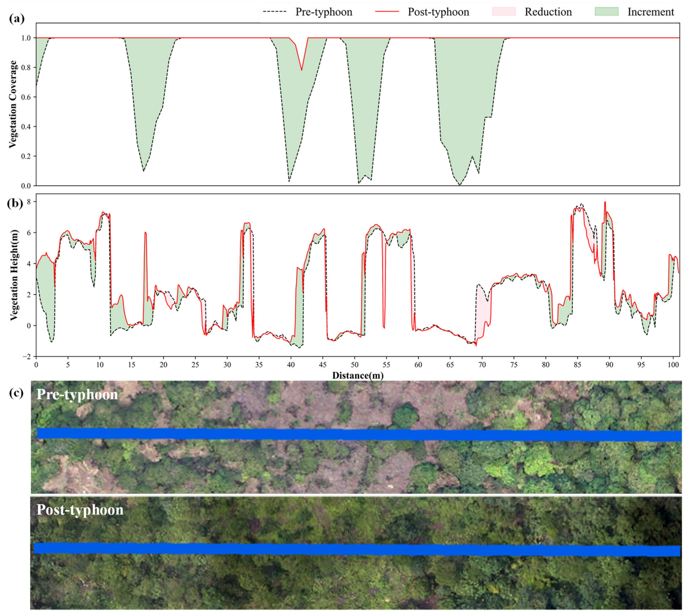Click the blue transect line in Pre-typhoon image

(x=359, y=435)
